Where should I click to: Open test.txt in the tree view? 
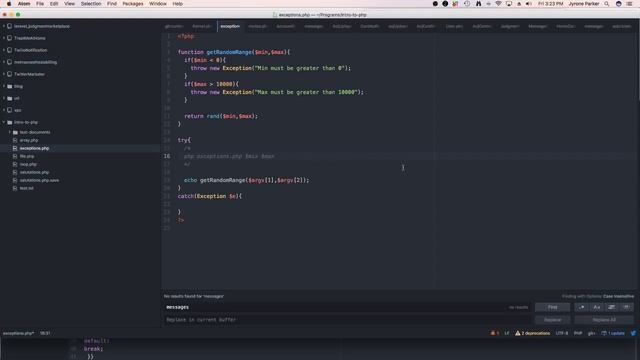click(x=27, y=188)
